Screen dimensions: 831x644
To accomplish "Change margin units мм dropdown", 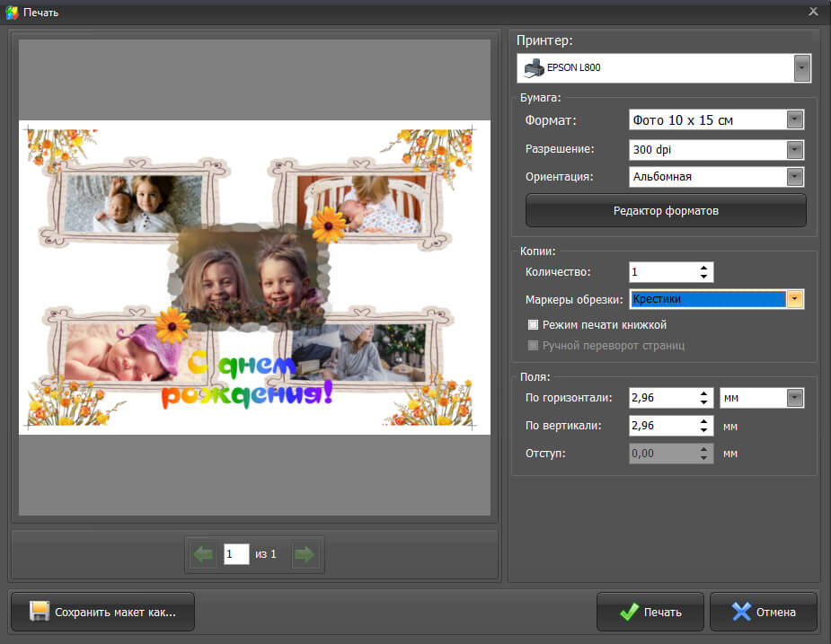I will 794,398.
